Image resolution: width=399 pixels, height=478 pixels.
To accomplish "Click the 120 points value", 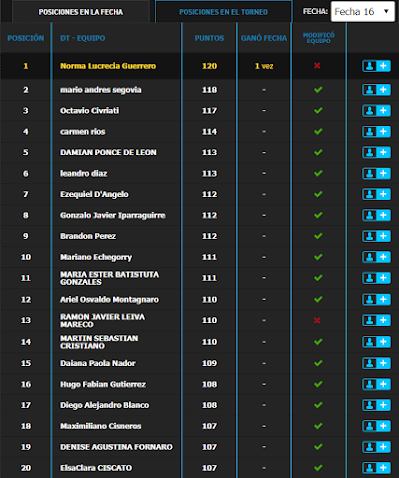I will click(209, 66).
